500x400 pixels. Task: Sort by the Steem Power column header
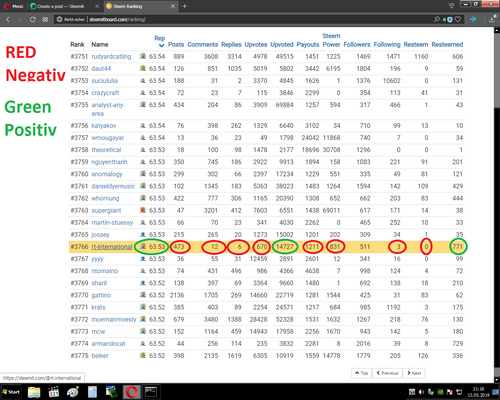[331, 40]
